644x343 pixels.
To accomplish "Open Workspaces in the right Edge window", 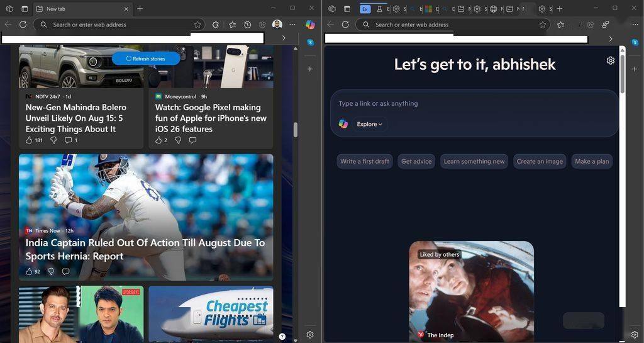I will tap(332, 9).
